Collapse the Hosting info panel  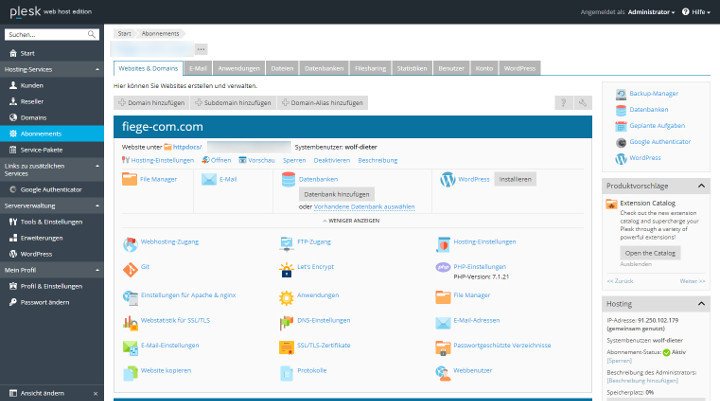point(701,304)
